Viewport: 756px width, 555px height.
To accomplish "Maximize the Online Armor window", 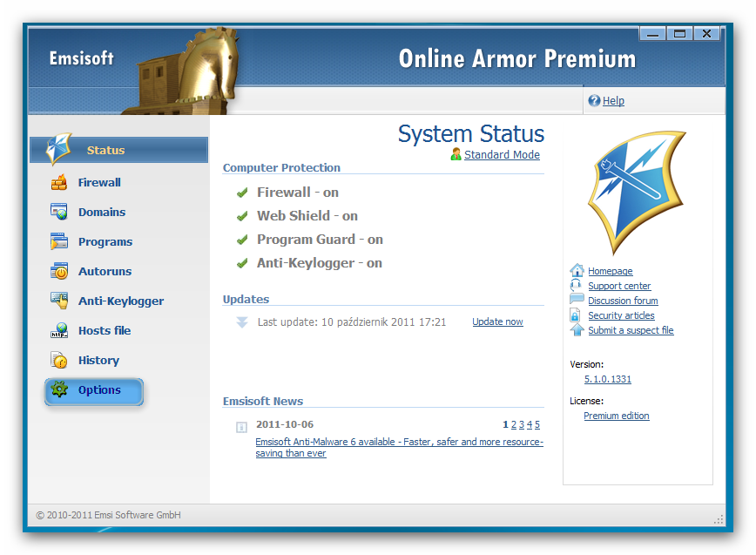I will 679,34.
